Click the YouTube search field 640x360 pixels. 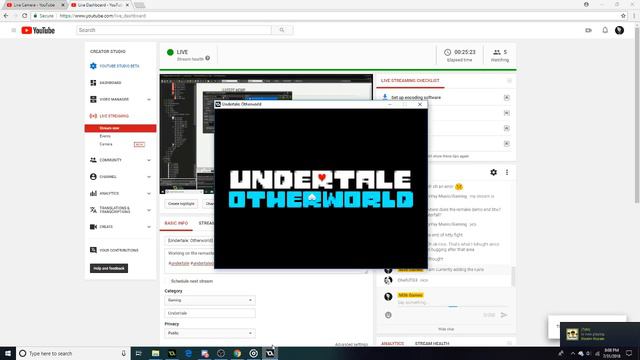click(x=174, y=30)
